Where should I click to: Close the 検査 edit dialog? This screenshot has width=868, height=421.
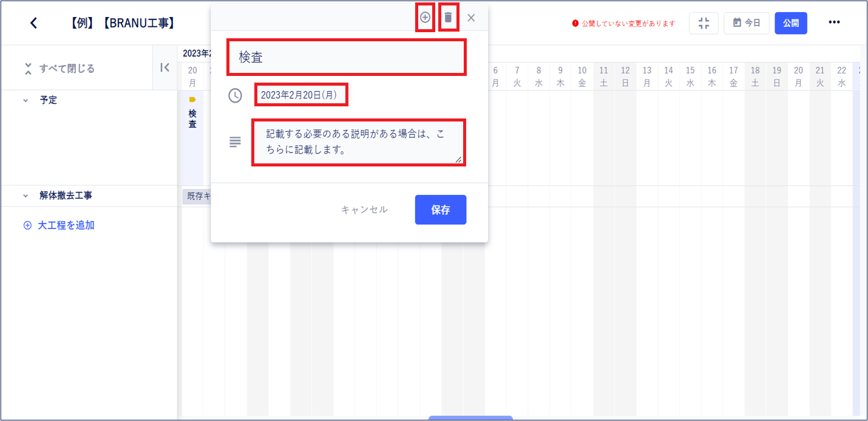(471, 18)
